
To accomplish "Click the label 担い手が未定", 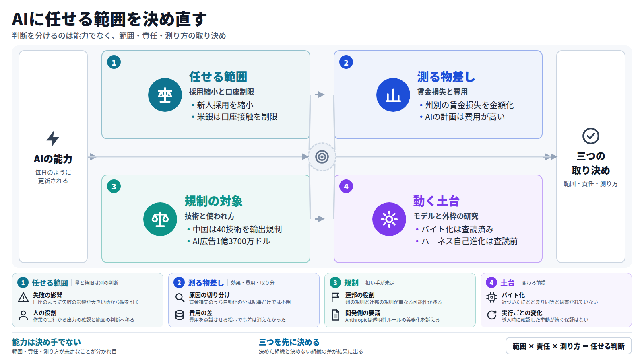I will [x=380, y=283].
